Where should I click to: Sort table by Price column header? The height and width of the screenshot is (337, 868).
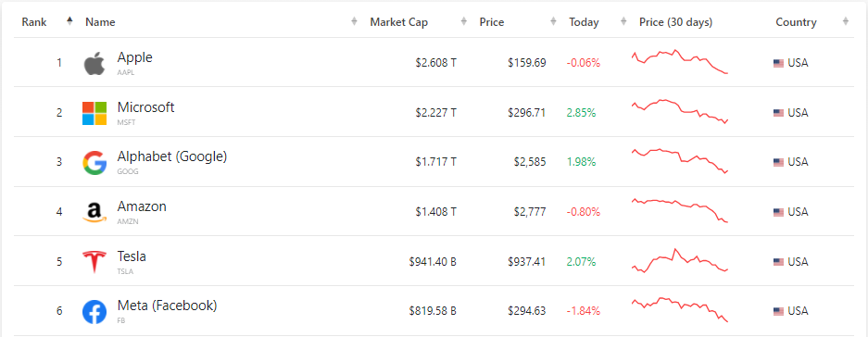coord(492,22)
